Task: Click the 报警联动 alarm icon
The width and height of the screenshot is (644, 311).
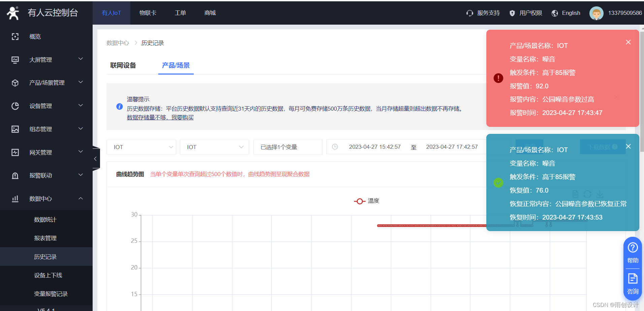Action: tap(15, 175)
